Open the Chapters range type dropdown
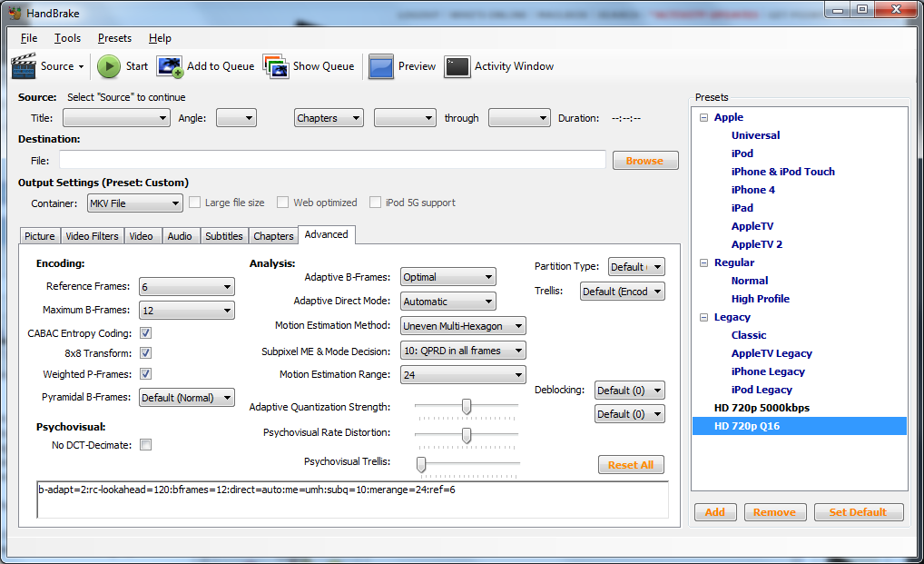Screen dimensions: 924x564 [329, 118]
